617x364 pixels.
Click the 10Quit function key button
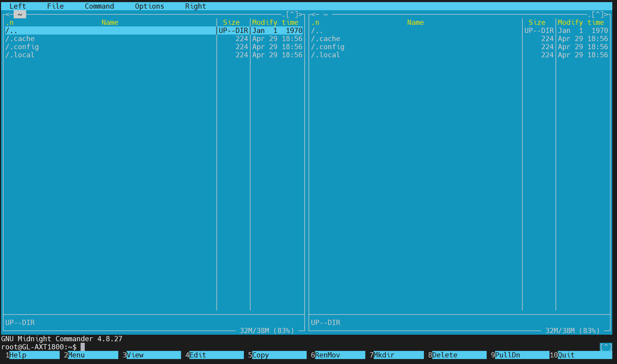[x=581, y=355]
